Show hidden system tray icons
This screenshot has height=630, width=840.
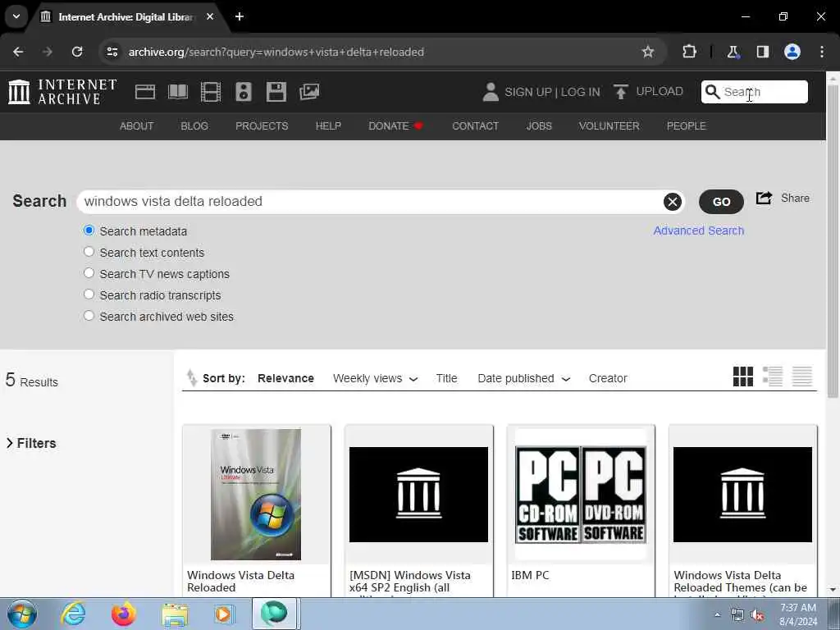[717, 614]
